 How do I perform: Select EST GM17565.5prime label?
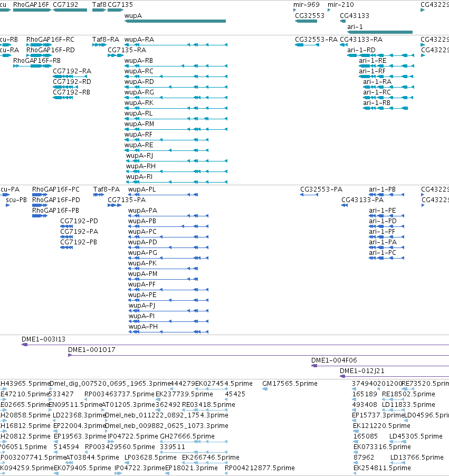coord(290,384)
